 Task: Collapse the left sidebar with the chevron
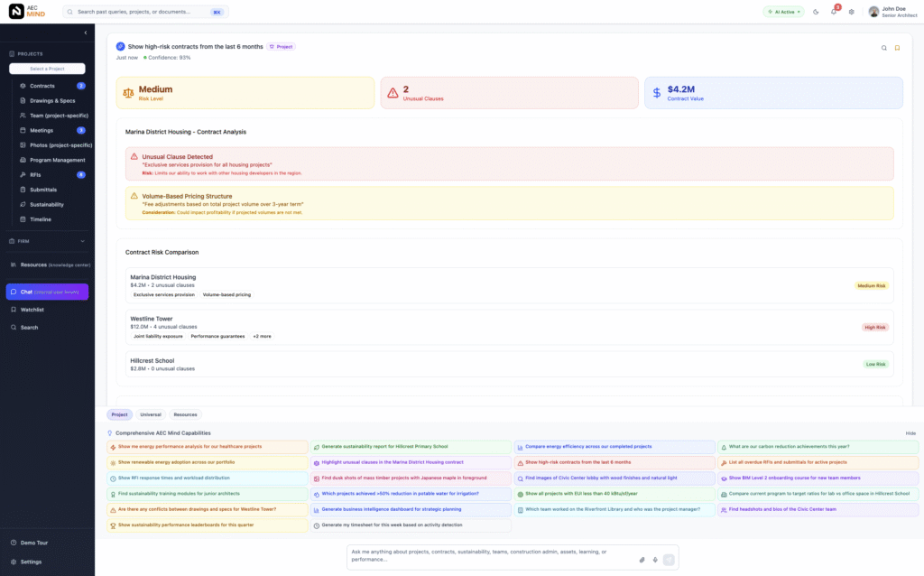(x=86, y=31)
